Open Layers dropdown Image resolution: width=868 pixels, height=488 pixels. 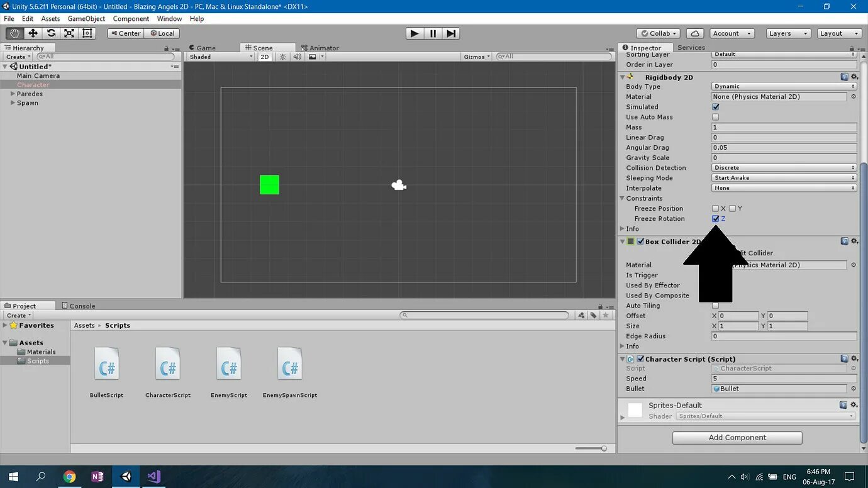click(x=788, y=33)
